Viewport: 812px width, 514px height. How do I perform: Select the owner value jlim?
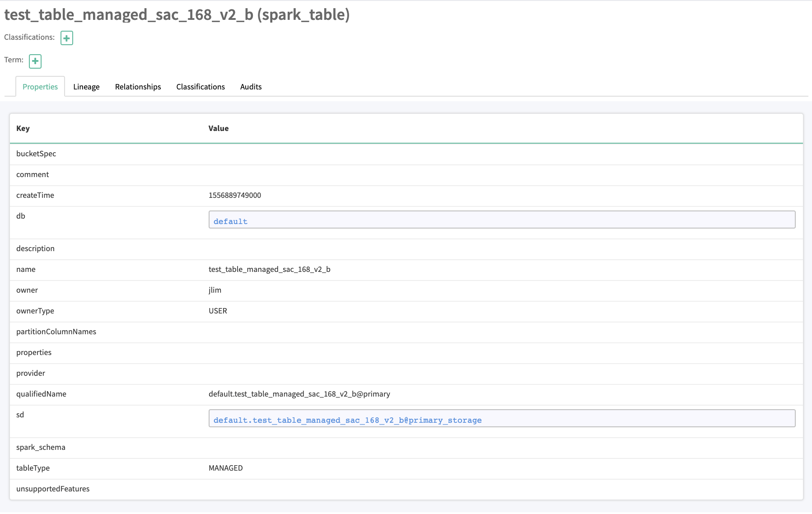tap(215, 290)
